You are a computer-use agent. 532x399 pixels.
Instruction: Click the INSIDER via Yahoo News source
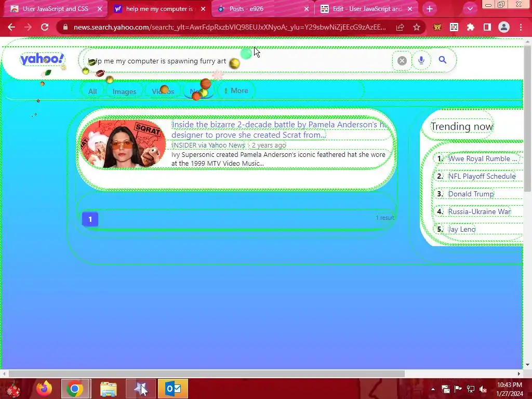coord(208,145)
